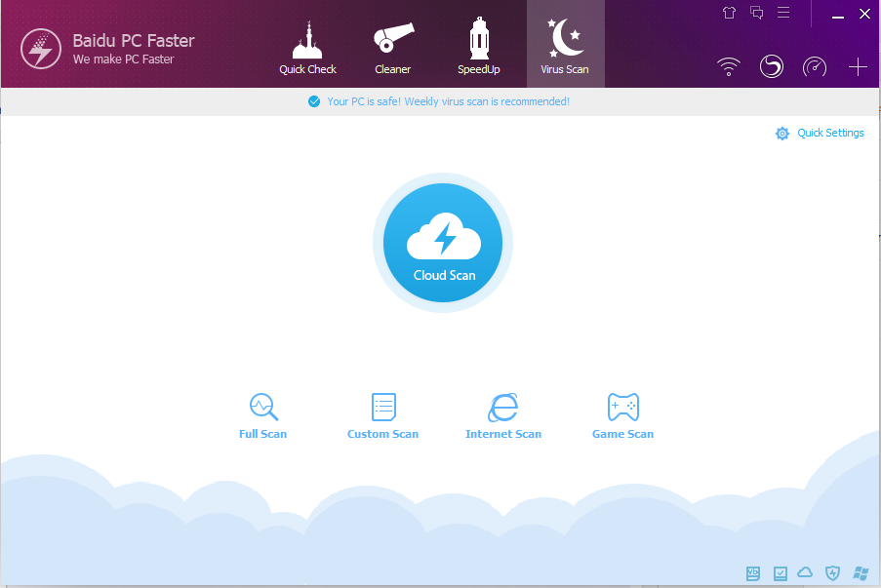Select the Virus Scan tab
The image size is (881, 588).
coord(565,44)
